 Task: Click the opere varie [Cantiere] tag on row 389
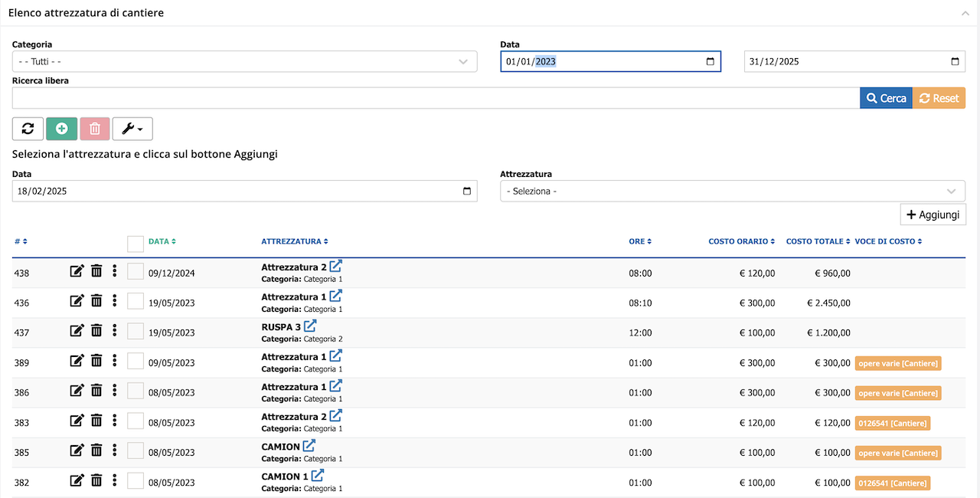898,363
